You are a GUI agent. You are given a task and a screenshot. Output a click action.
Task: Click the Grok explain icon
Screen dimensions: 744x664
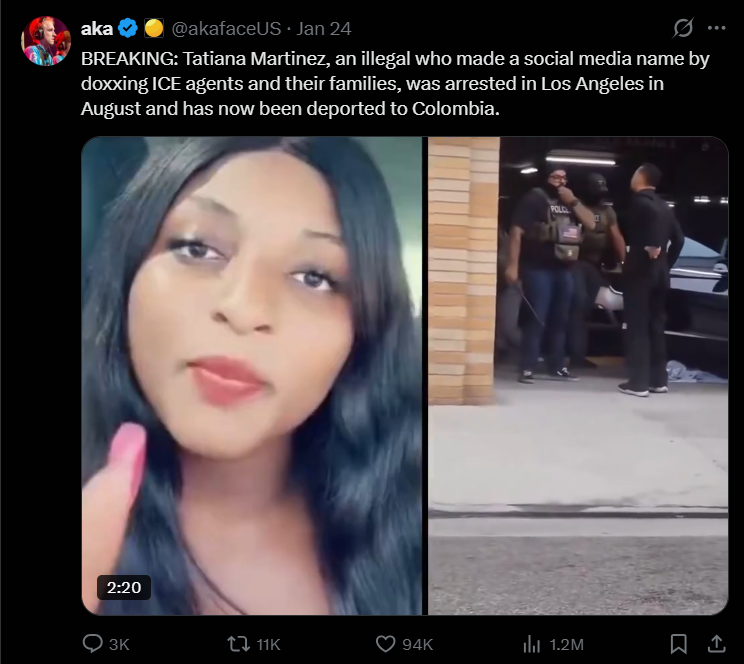[x=683, y=28]
